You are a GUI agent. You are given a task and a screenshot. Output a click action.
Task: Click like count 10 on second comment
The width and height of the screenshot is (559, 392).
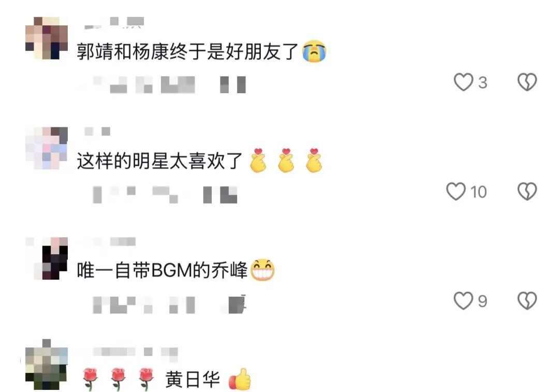pos(478,192)
